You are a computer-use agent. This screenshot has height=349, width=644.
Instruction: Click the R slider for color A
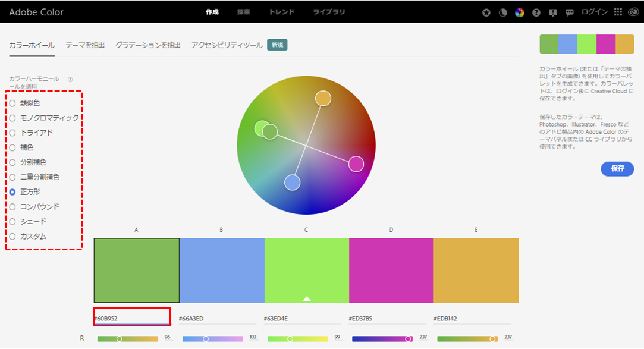[128, 339]
